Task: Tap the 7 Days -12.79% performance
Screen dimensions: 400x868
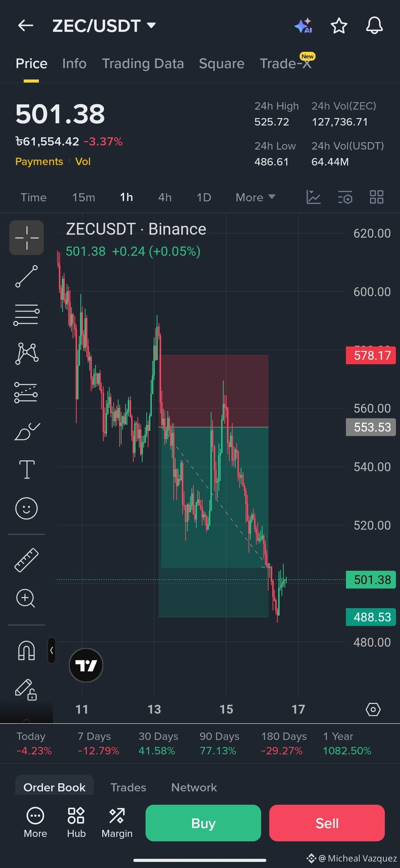Action: point(98,743)
